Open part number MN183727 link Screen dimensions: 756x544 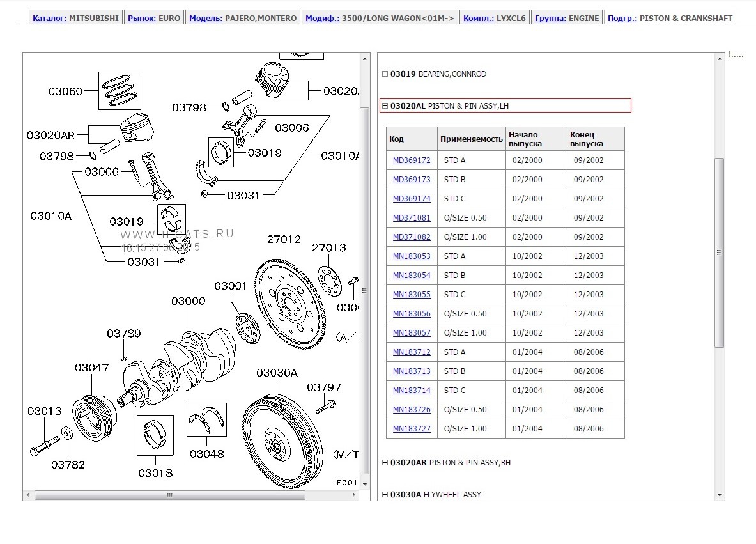412,429
